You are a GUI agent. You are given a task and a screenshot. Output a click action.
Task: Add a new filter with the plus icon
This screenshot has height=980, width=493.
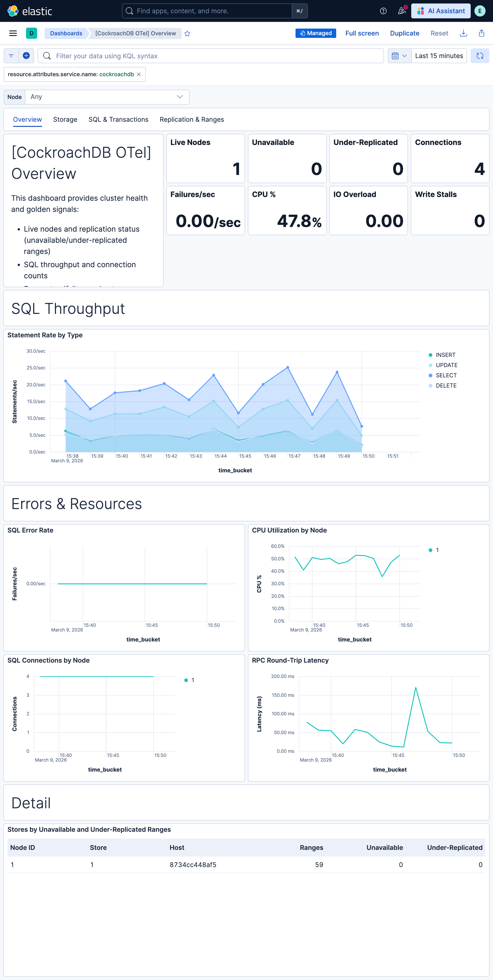(26, 56)
